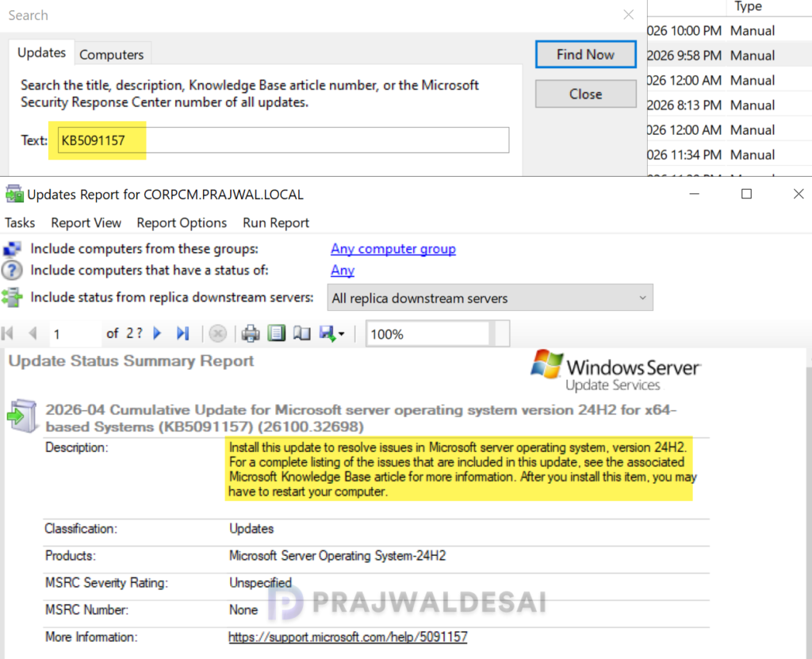Stop report rendering icon
This screenshot has height=659, width=812.
218,334
